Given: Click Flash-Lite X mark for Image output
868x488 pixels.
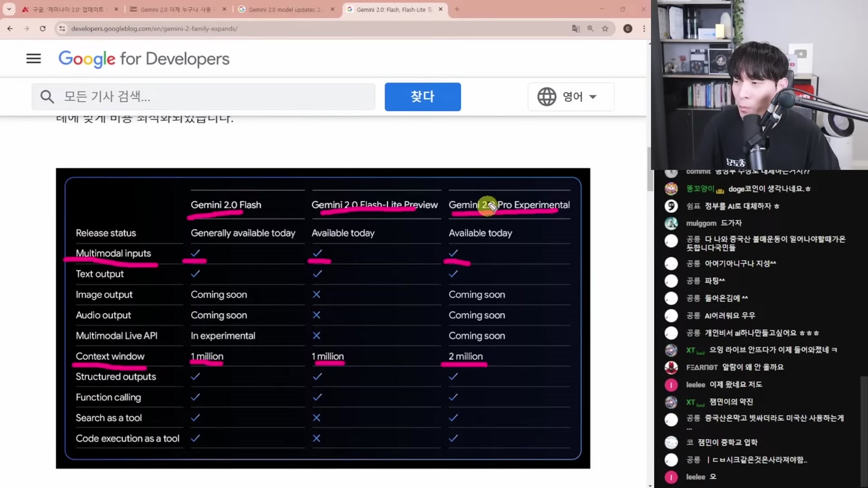Looking at the screenshot, I should tap(316, 294).
